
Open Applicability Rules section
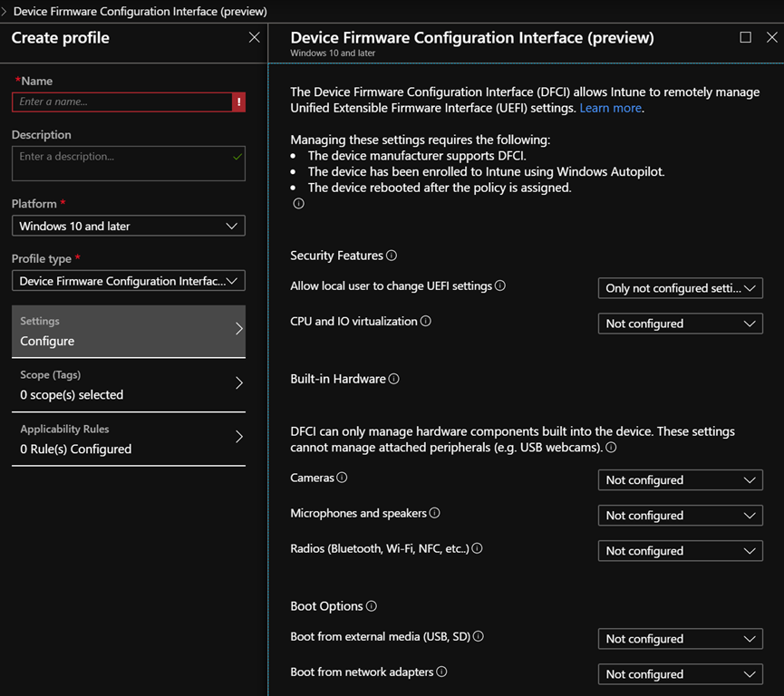tap(128, 440)
